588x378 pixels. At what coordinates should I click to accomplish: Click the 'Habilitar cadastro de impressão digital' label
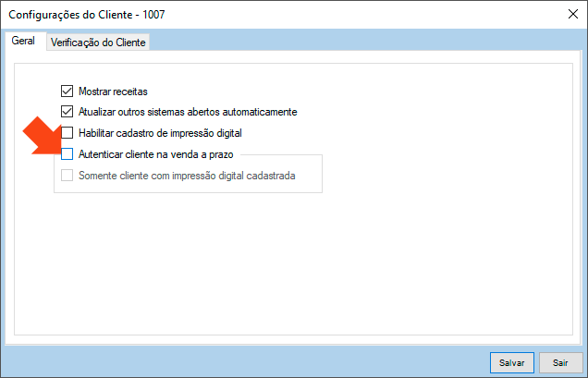[x=160, y=133]
